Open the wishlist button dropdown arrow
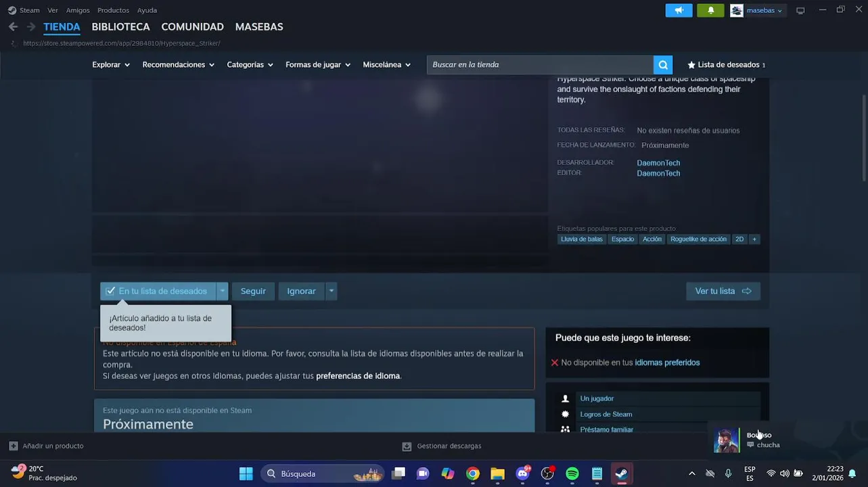This screenshot has height=487, width=868. 223,291
